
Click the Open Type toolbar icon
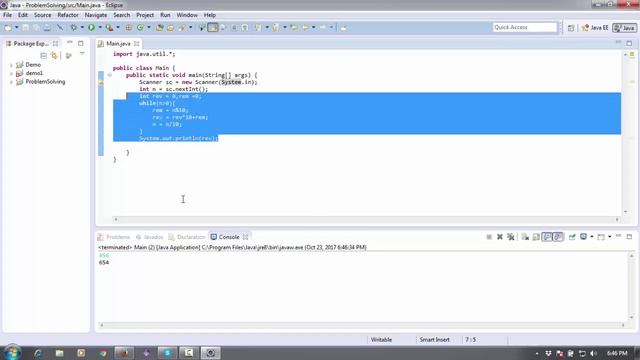click(160, 27)
